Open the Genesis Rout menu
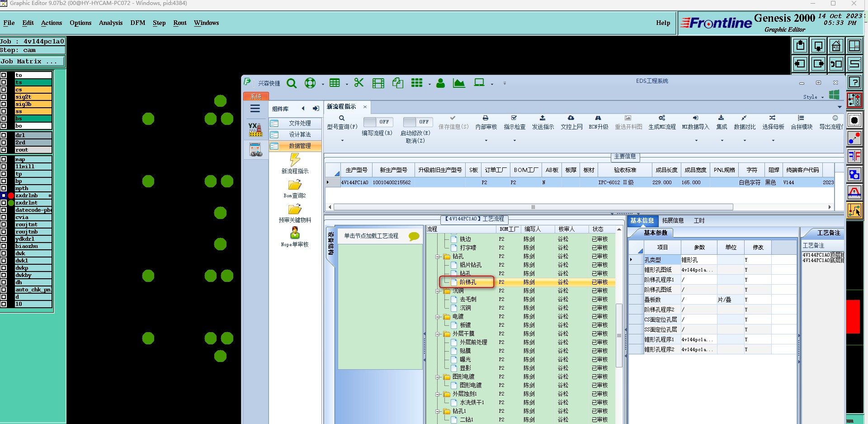The image size is (868, 424). 180,23
